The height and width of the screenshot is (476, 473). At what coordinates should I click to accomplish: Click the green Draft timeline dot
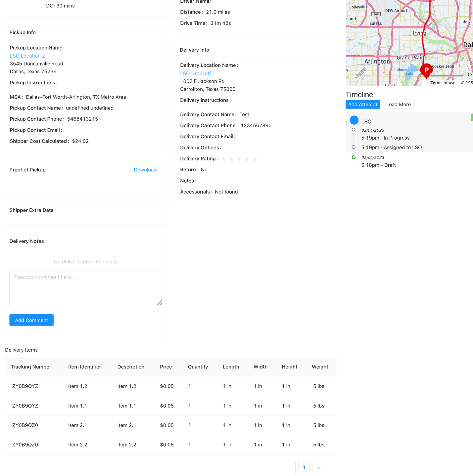point(354,157)
